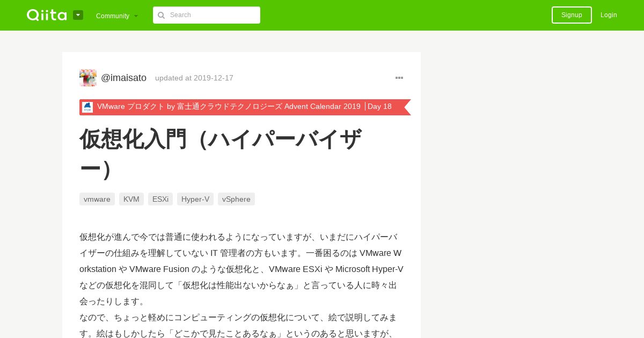Click the article title 仮想化入門
Image resolution: width=644 pixels, height=338 pixels.
click(x=221, y=154)
